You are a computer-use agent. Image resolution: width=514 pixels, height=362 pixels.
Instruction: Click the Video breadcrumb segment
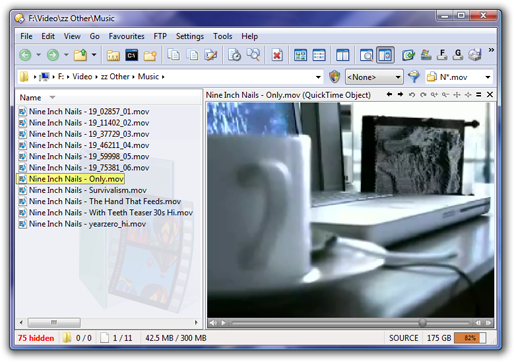tap(82, 77)
